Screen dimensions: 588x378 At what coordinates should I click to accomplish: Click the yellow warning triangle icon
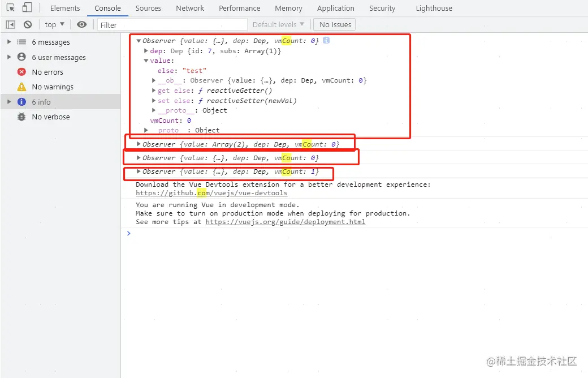pyautogui.click(x=21, y=87)
